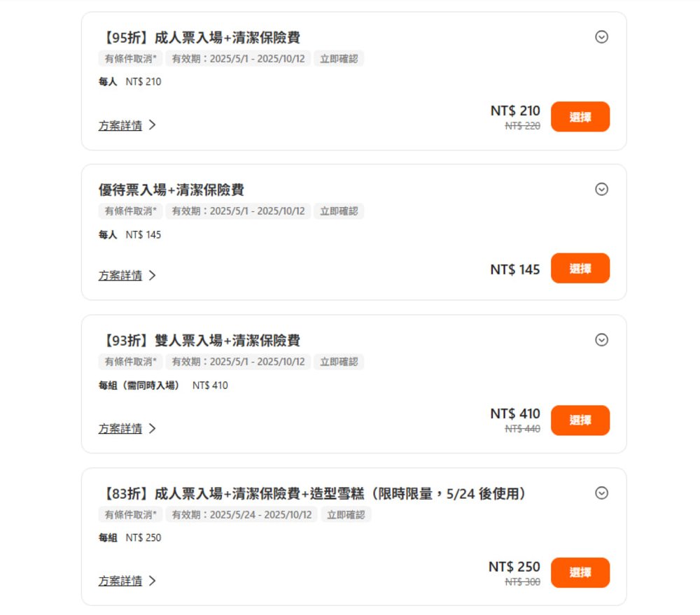700x615 pixels.
Task: Click the 立即確認 tag on the 優待票 plan
Action: coord(339,211)
